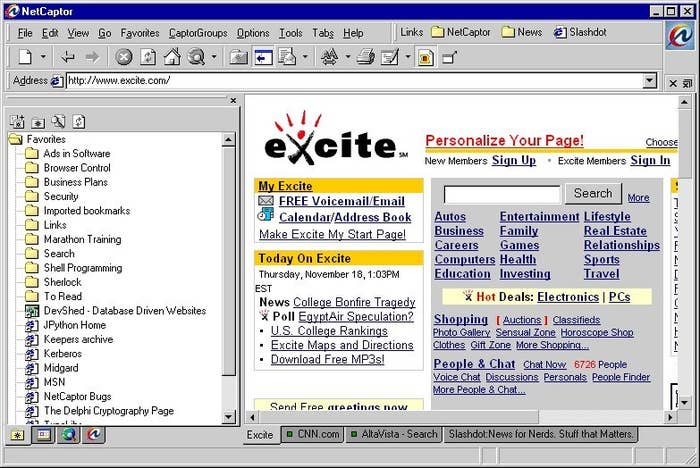Open the NetCaptor links folder

[x=461, y=32]
